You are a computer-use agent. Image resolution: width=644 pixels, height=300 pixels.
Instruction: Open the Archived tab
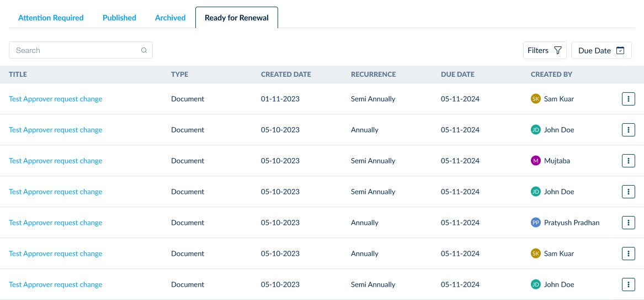(170, 18)
